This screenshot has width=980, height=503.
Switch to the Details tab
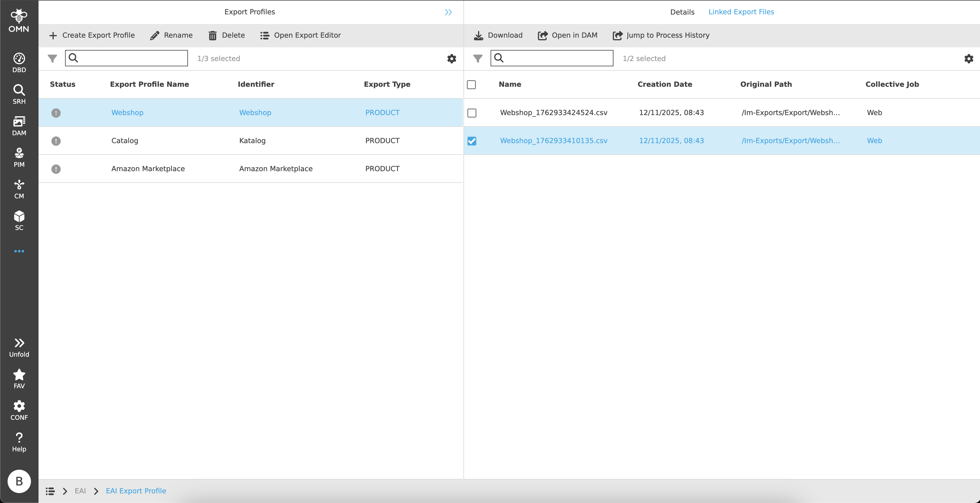click(x=682, y=12)
